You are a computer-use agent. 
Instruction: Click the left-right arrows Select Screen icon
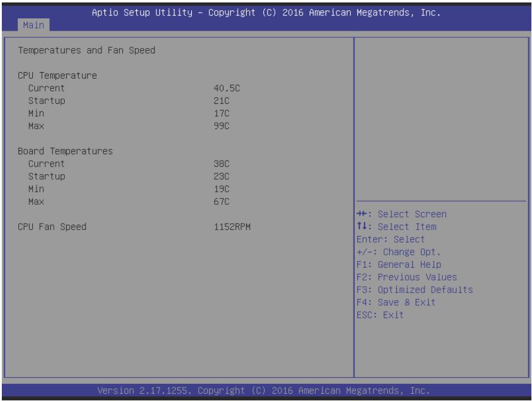pyautogui.click(x=362, y=214)
